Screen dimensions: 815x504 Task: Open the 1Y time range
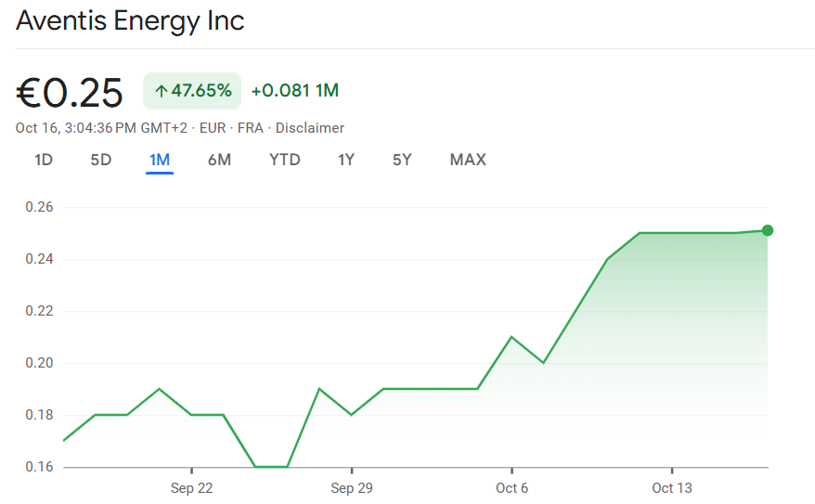[x=346, y=160]
